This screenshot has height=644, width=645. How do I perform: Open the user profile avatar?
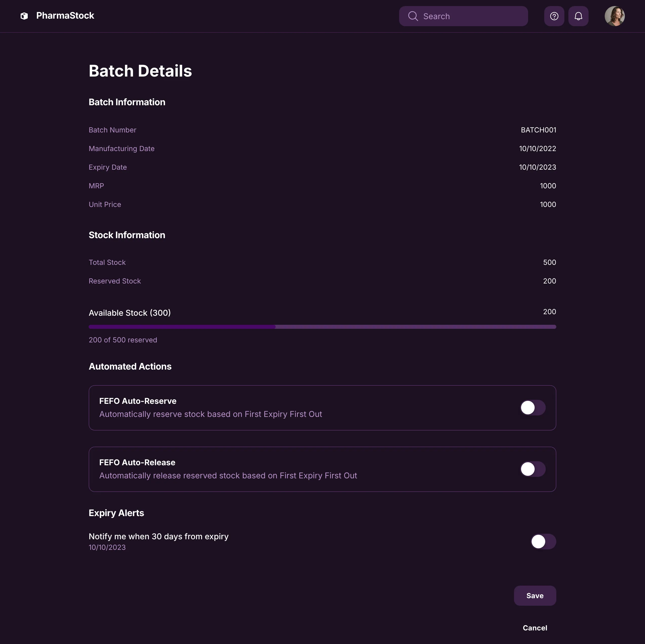tap(614, 16)
